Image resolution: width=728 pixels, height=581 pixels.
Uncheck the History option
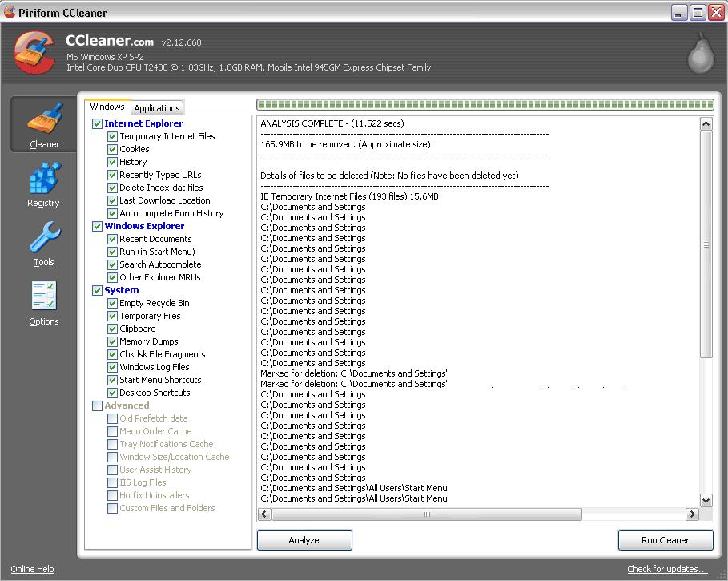(x=112, y=162)
